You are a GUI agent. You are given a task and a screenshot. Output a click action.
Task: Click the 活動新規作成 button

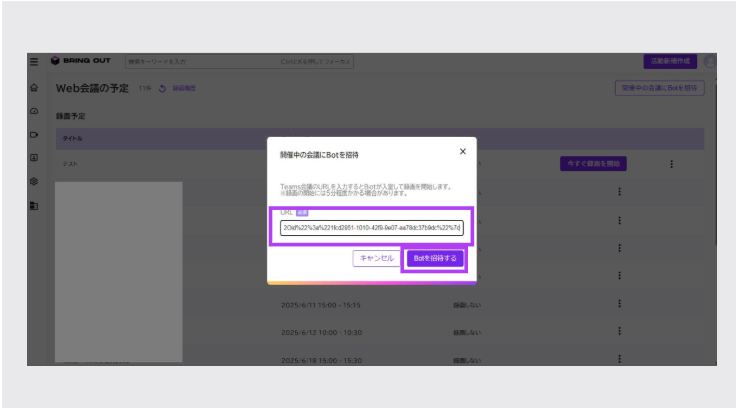tap(670, 61)
